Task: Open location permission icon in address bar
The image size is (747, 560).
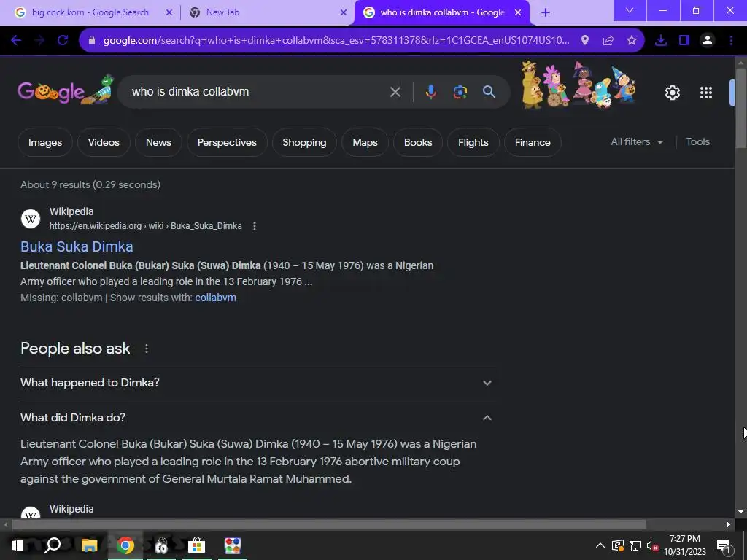Action: click(585, 41)
